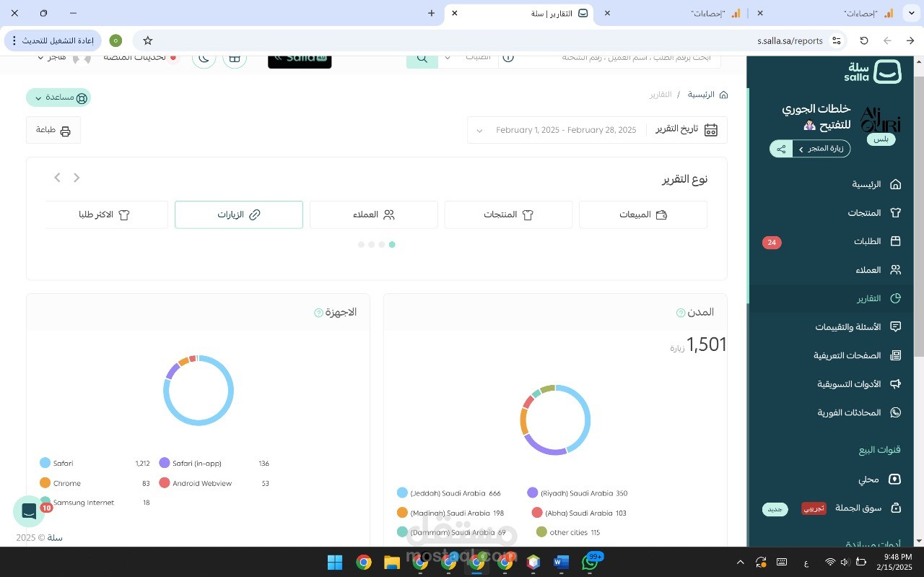Click الرئيسية breadcrumb link
Screen dimensions: 924x577
(701, 95)
